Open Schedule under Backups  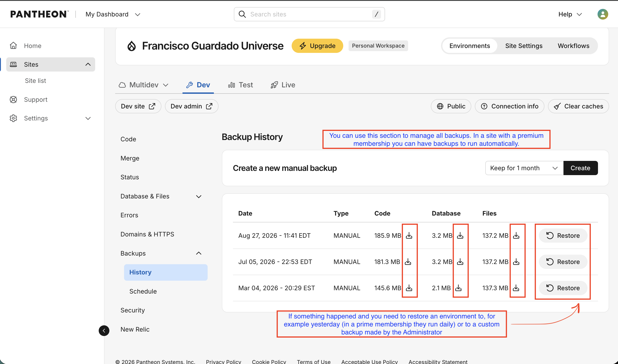[x=143, y=291]
